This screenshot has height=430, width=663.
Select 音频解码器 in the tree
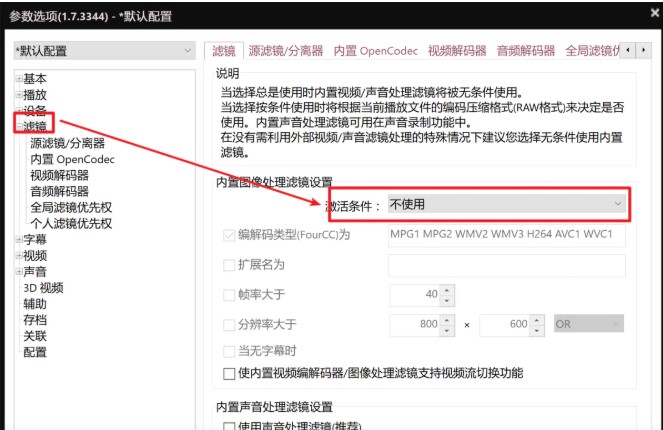point(60,192)
